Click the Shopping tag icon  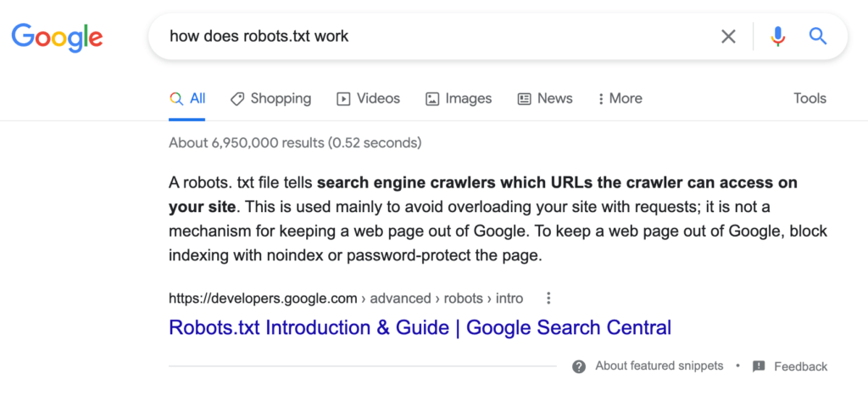coord(237,98)
